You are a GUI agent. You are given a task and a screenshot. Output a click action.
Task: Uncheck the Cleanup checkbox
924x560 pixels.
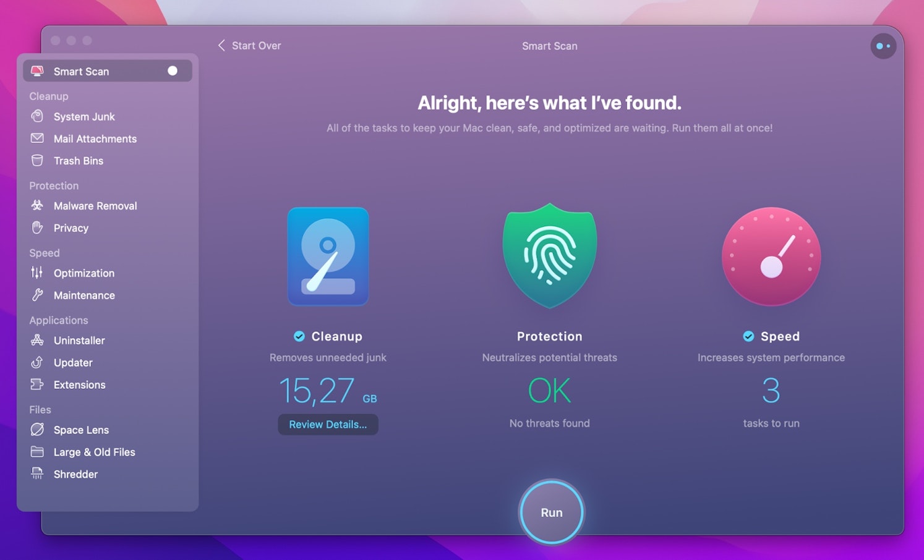299,336
